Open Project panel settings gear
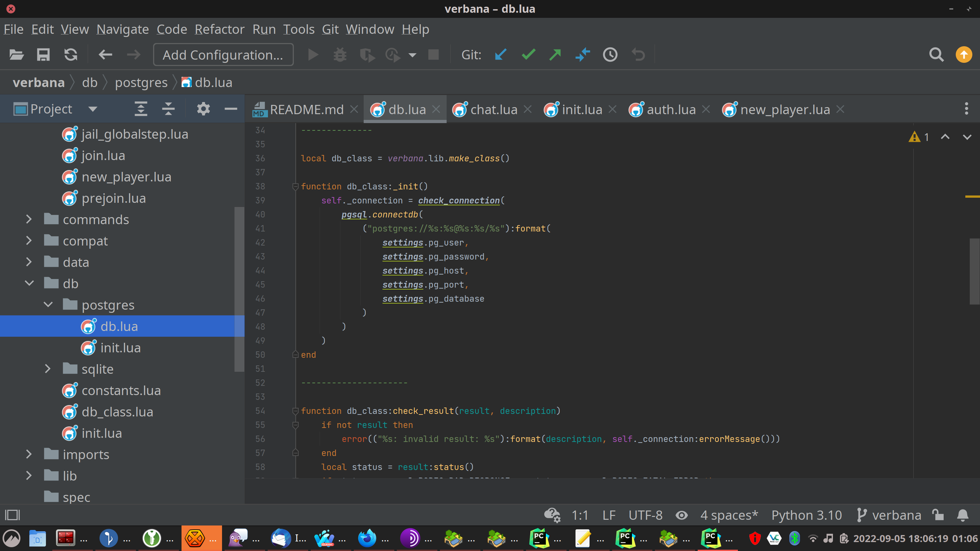980x551 pixels. pos(203,109)
